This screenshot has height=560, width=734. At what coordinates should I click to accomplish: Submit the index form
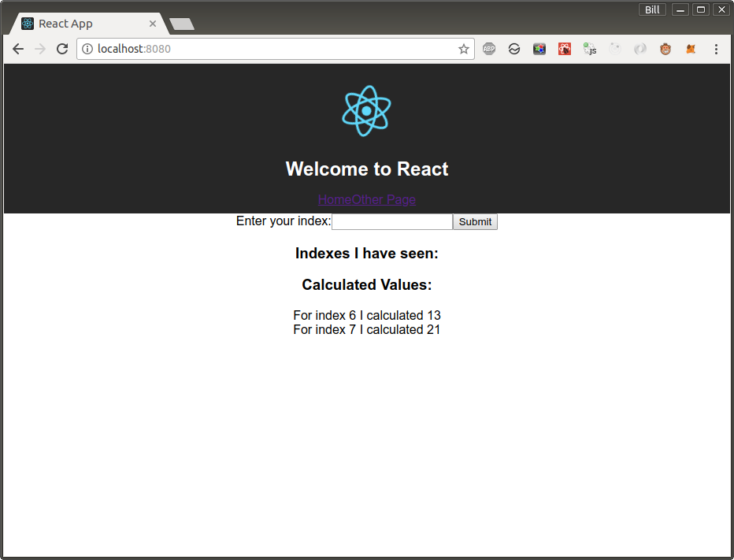475,222
